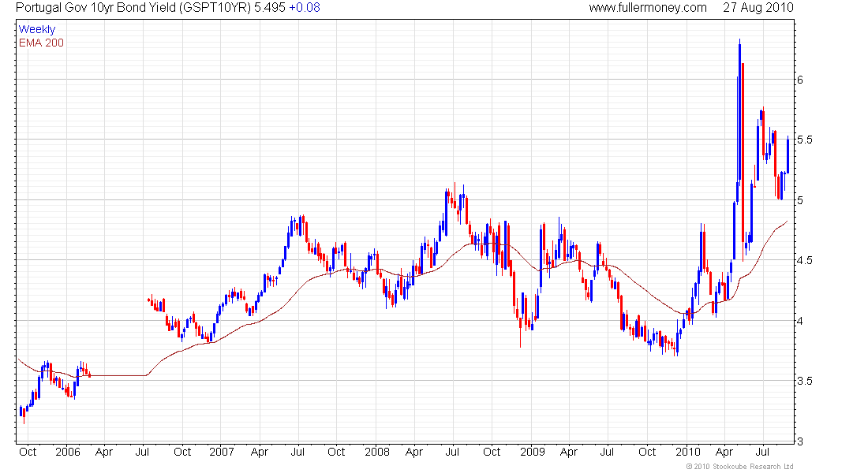Select the 2007 marker on time axis
The height and width of the screenshot is (473, 868).
pyautogui.click(x=222, y=453)
